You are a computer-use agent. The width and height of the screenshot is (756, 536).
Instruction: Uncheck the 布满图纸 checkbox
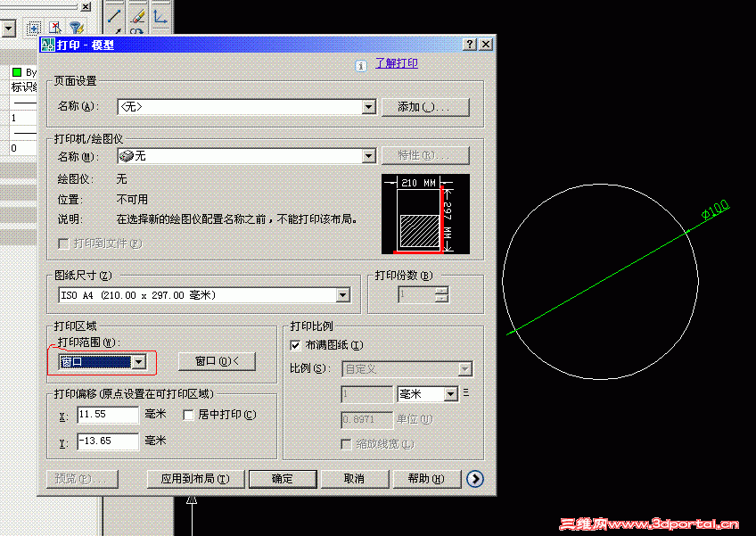(294, 347)
